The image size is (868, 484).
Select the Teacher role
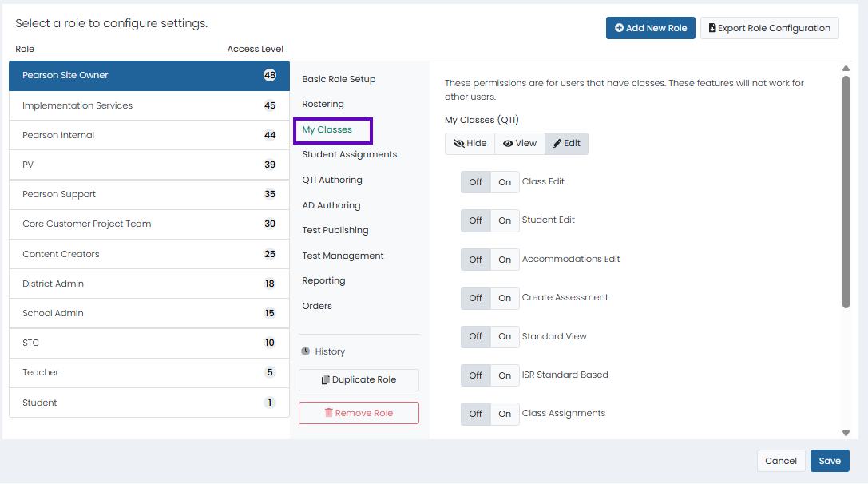(149, 373)
